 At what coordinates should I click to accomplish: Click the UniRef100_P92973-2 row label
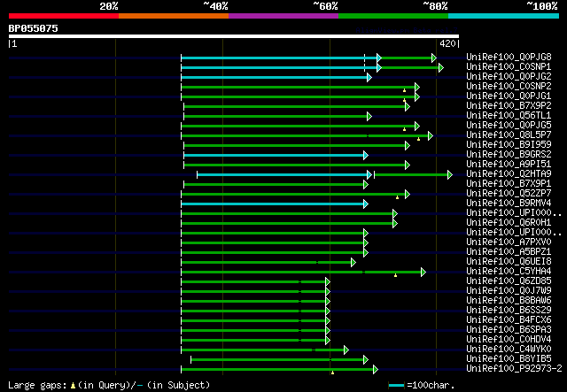pos(514,369)
